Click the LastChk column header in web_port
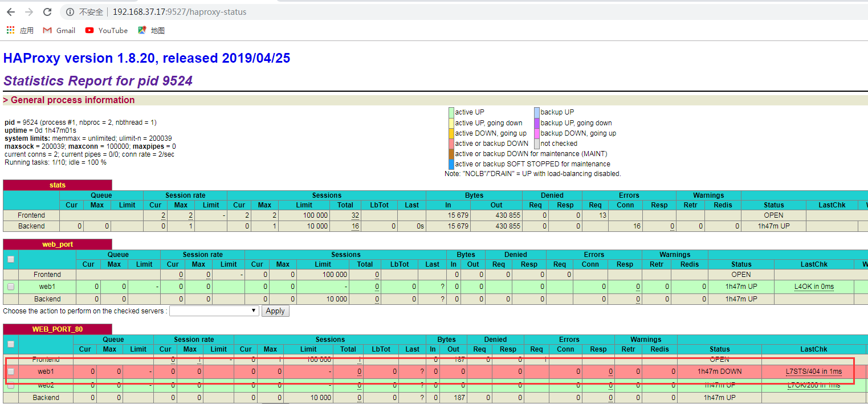The width and height of the screenshot is (868, 404). tap(814, 264)
